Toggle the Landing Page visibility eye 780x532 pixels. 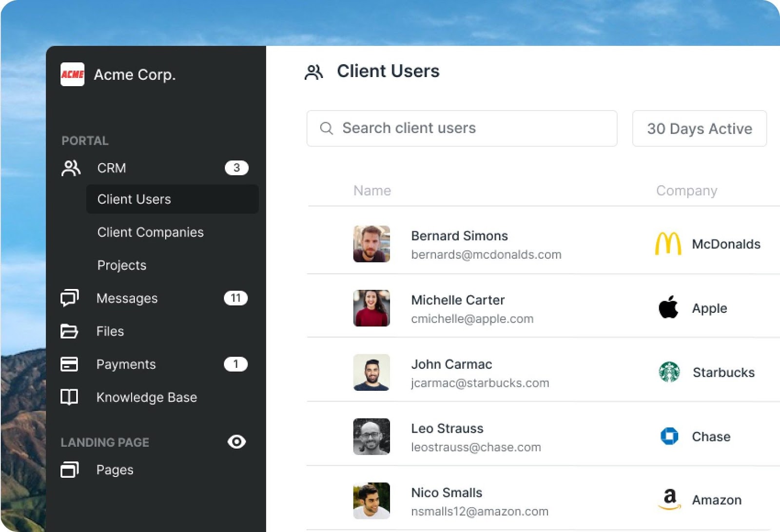tap(236, 442)
